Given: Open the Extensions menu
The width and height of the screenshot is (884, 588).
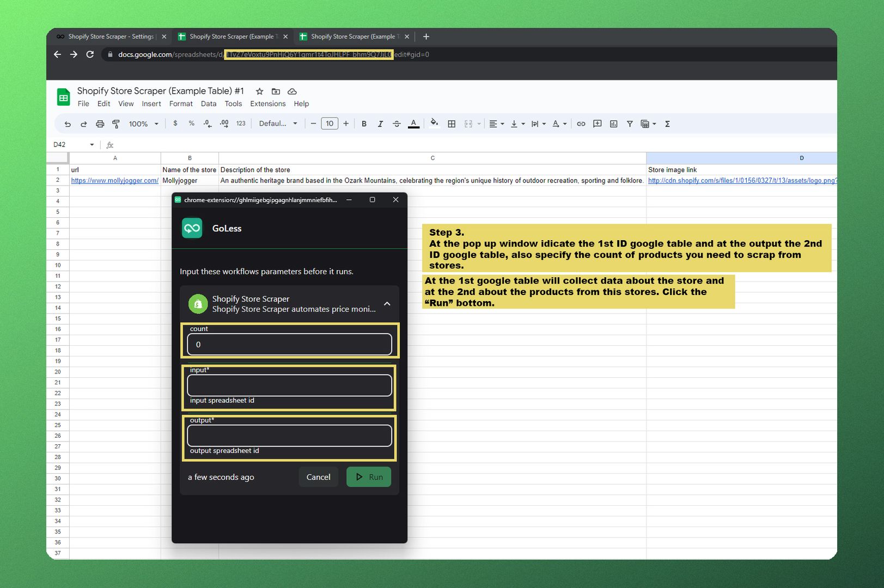Looking at the screenshot, I should tap(268, 104).
